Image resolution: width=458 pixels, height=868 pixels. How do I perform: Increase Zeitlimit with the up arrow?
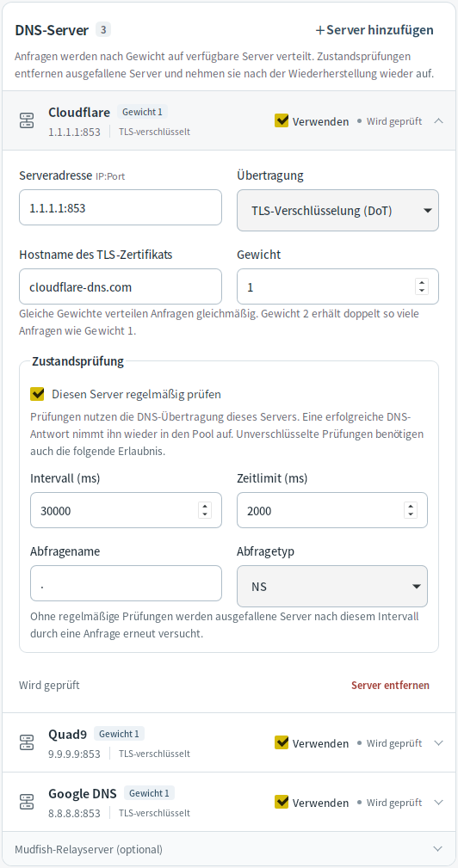(x=411, y=506)
